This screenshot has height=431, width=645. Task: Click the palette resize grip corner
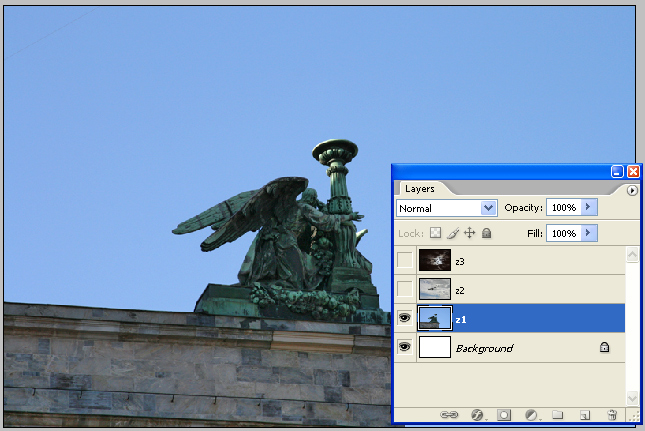633,416
